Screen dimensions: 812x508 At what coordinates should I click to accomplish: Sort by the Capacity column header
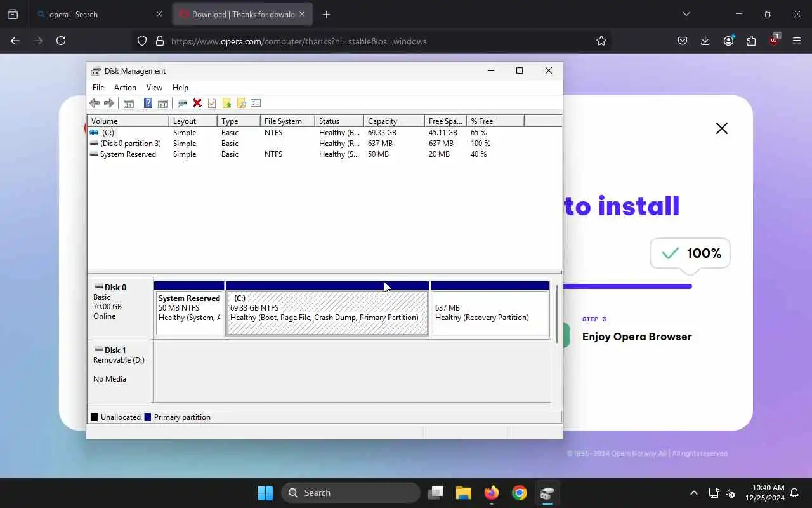394,121
